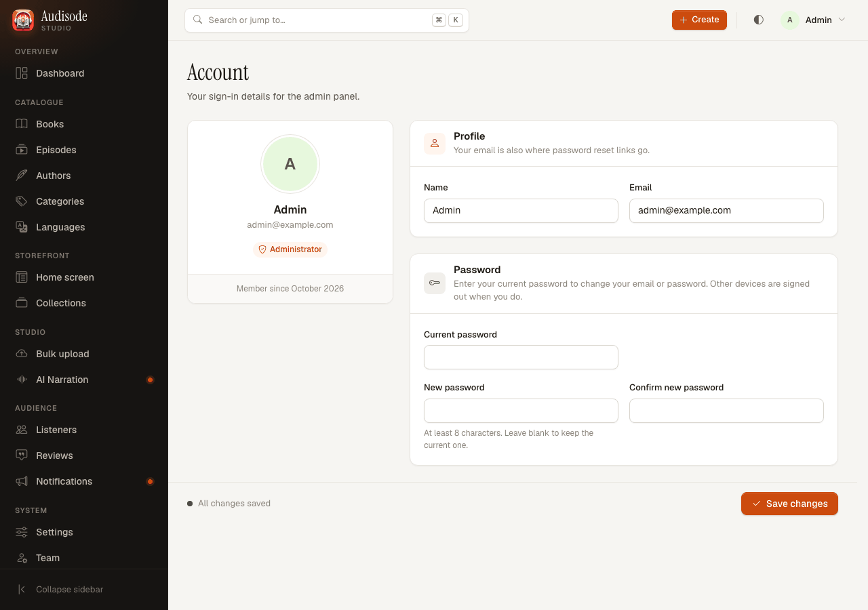The height and width of the screenshot is (610, 868).
Task: Click the Email input field
Action: click(x=726, y=211)
